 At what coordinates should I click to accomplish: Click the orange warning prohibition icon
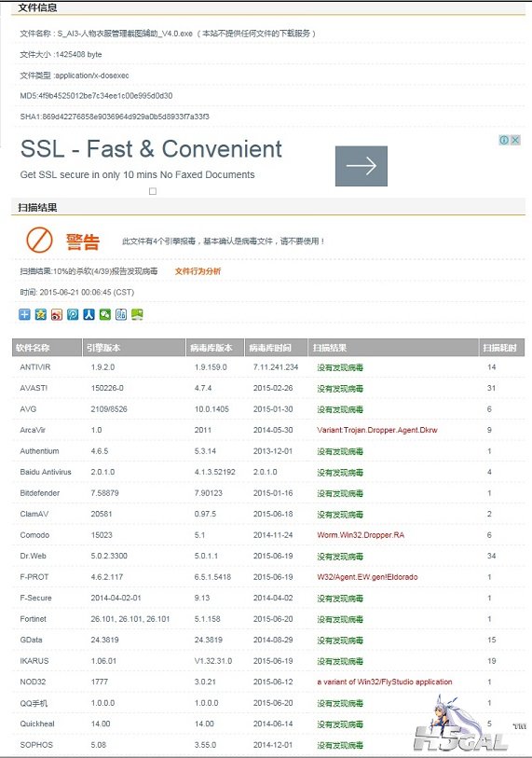pyautogui.click(x=39, y=241)
